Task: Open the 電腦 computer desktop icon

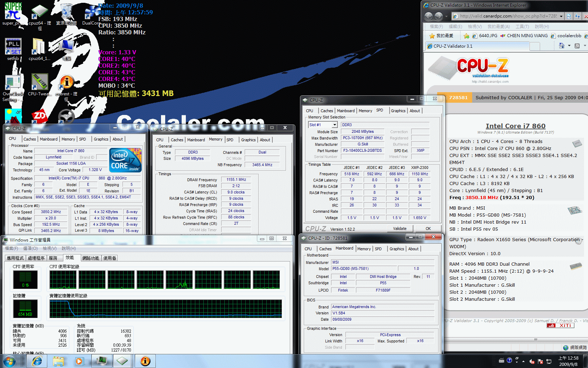Action: coord(66,50)
